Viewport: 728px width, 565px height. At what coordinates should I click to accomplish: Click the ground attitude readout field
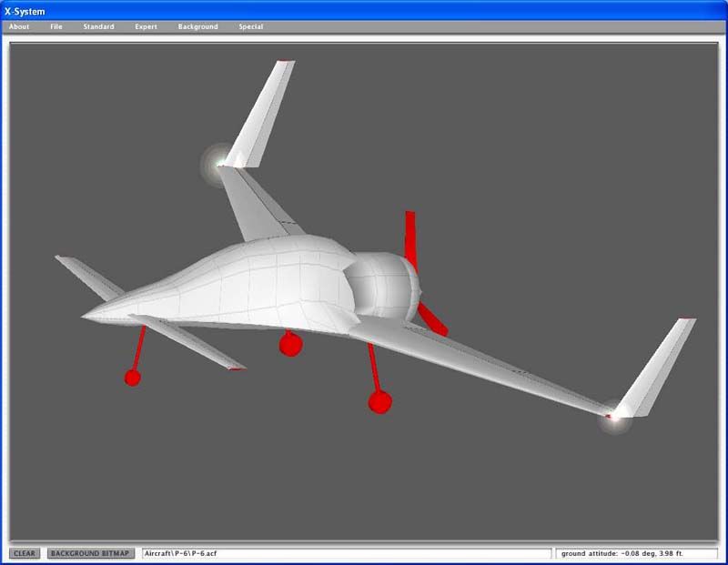636,553
